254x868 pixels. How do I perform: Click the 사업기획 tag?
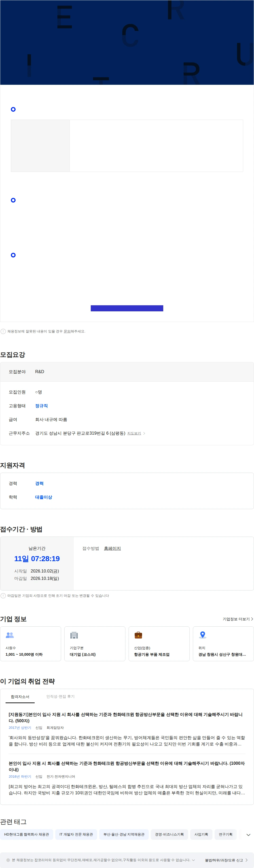point(201,834)
